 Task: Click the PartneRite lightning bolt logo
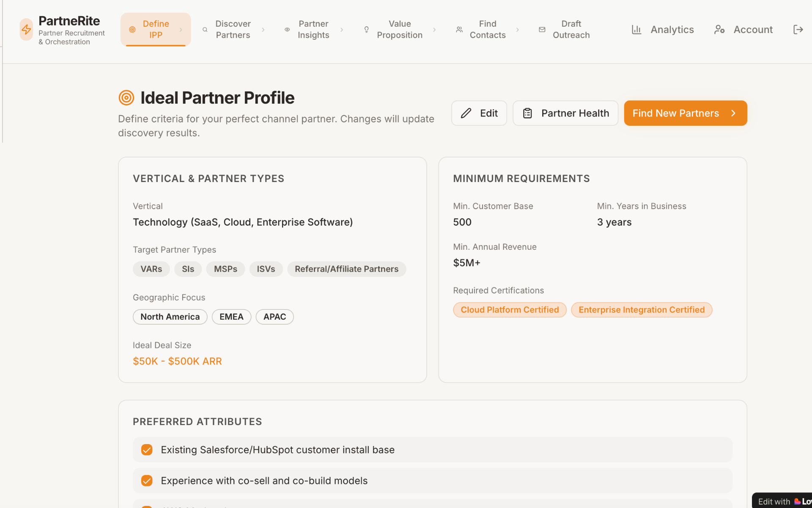tap(26, 30)
